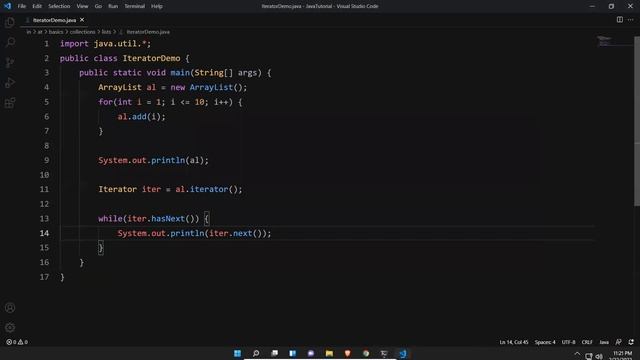Screen dimensions: 640x360
Task: Open the Selection menu
Action: coord(59,6)
